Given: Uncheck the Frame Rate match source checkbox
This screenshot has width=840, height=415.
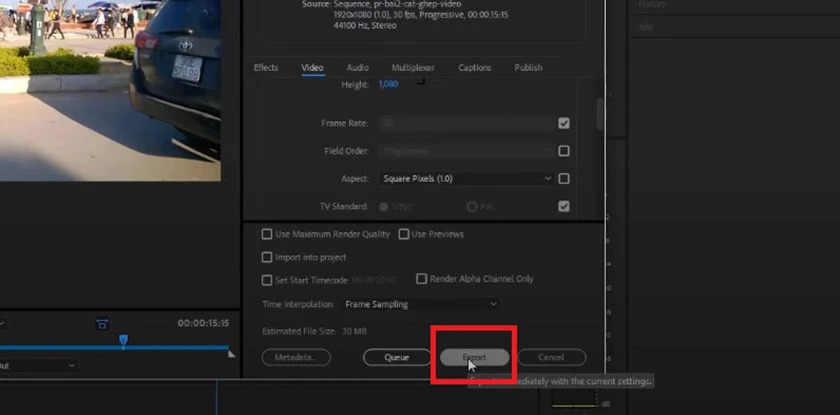Looking at the screenshot, I should pyautogui.click(x=564, y=123).
